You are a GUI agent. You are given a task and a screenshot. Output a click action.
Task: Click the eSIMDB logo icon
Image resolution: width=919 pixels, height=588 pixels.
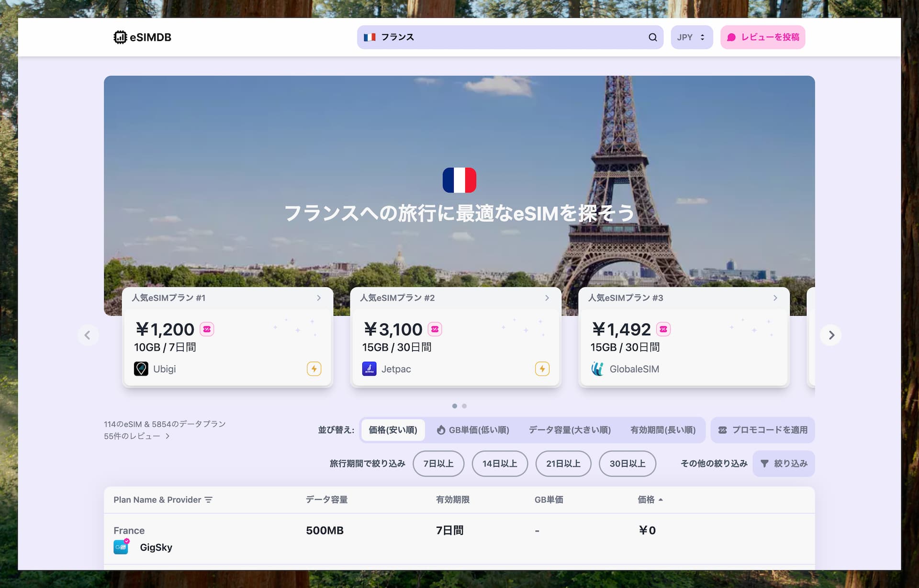tap(120, 37)
